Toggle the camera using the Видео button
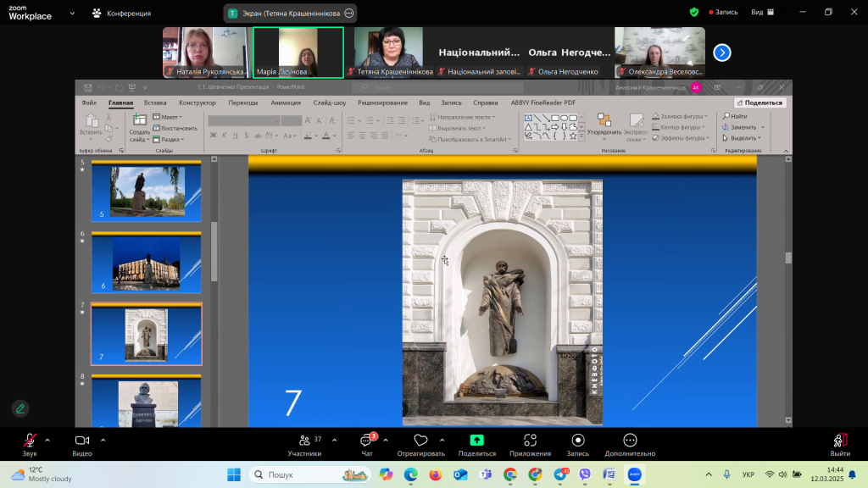Viewport: 868px width, 488px height. (x=82, y=441)
